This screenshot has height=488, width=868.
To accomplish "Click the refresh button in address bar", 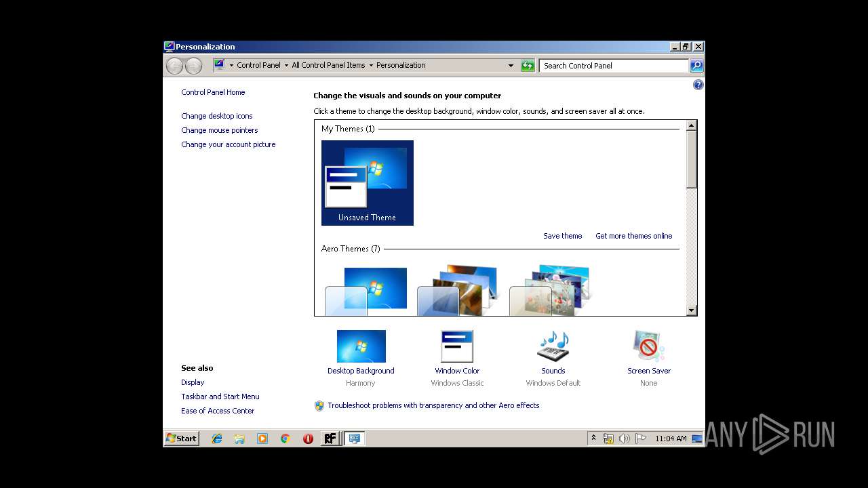I will (528, 66).
